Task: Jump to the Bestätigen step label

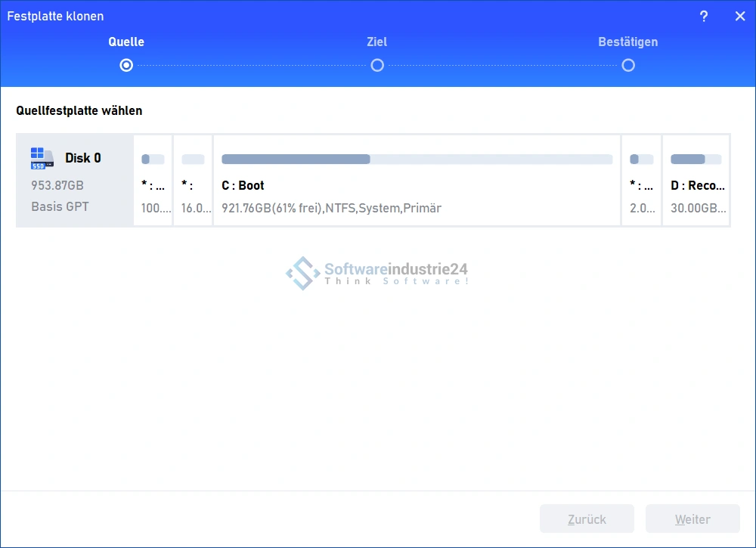Action: [628, 42]
